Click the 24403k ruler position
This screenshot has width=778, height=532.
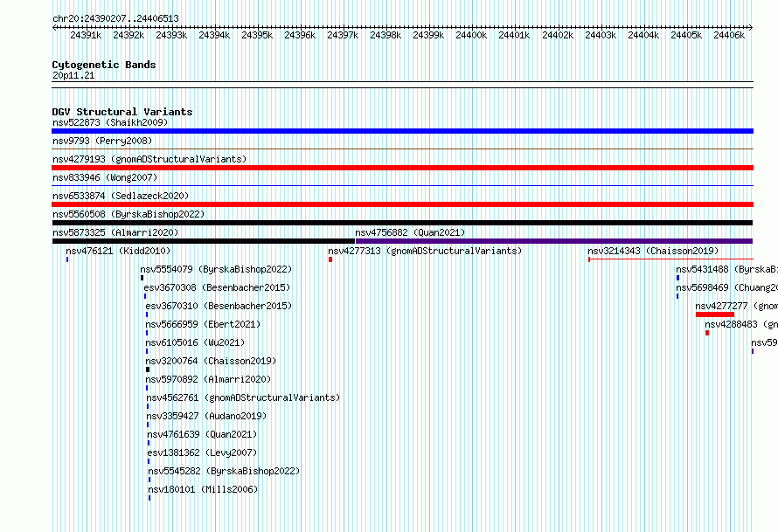click(x=601, y=35)
